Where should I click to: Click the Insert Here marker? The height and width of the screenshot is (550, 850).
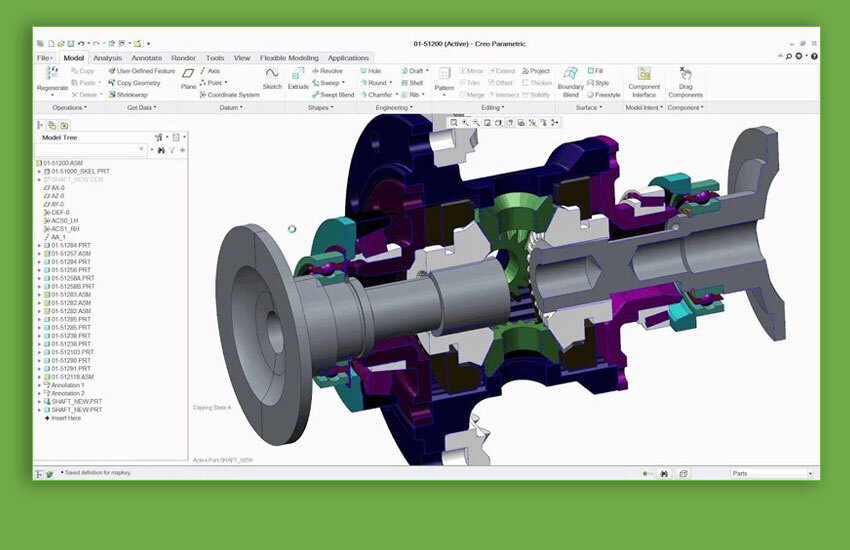tap(62, 418)
